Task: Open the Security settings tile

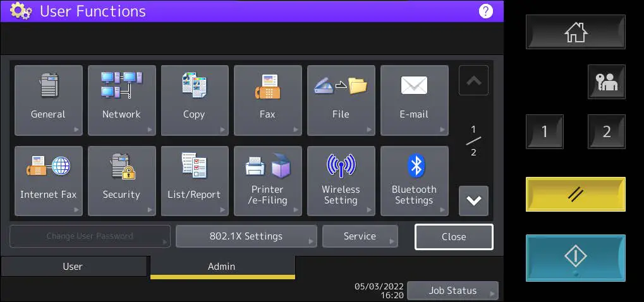Action: click(x=121, y=181)
